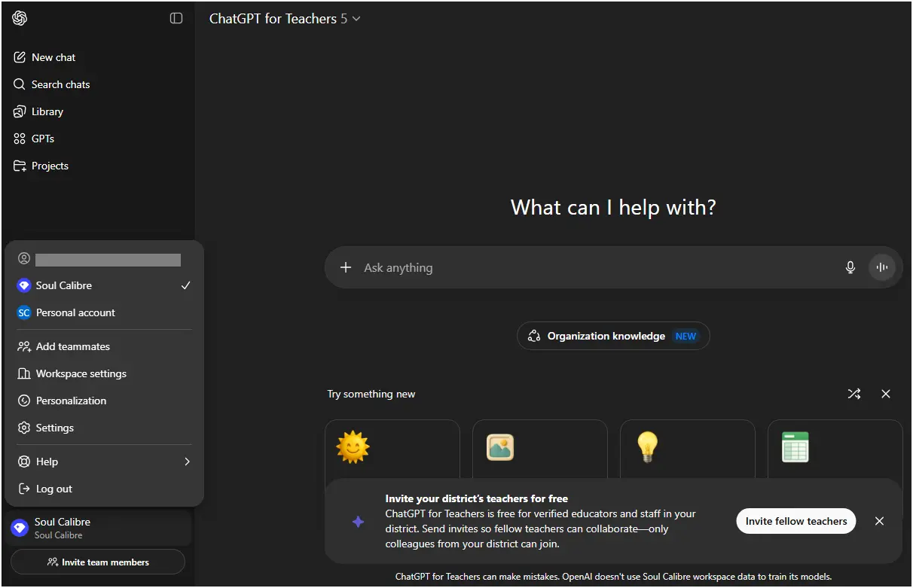Click the plus attach icon in prompt
The width and height of the screenshot is (913, 588).
point(346,267)
